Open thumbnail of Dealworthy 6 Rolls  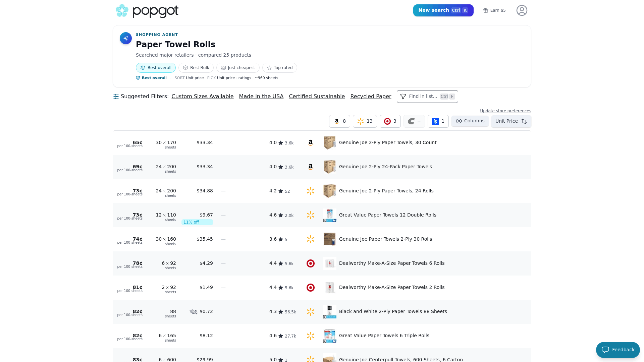point(330,263)
